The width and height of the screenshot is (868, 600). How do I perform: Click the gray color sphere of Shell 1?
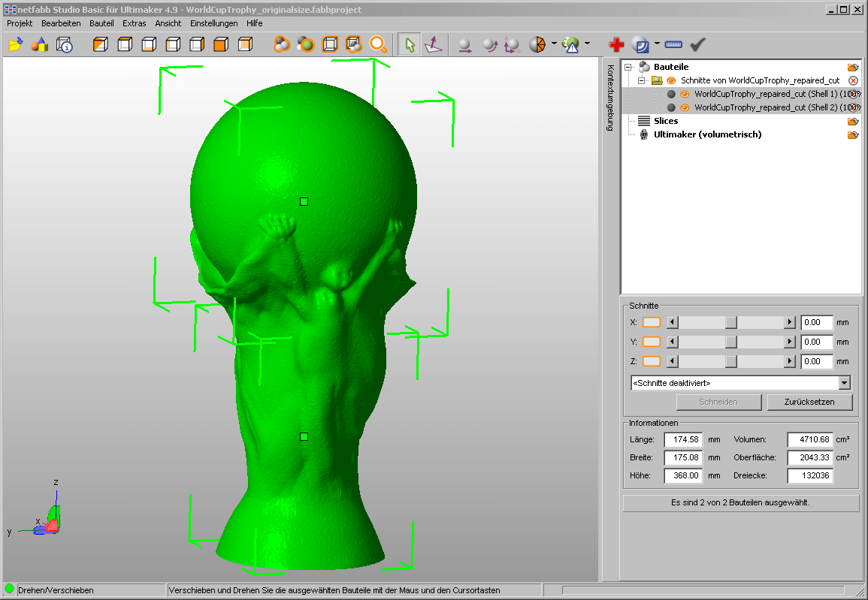[x=671, y=94]
